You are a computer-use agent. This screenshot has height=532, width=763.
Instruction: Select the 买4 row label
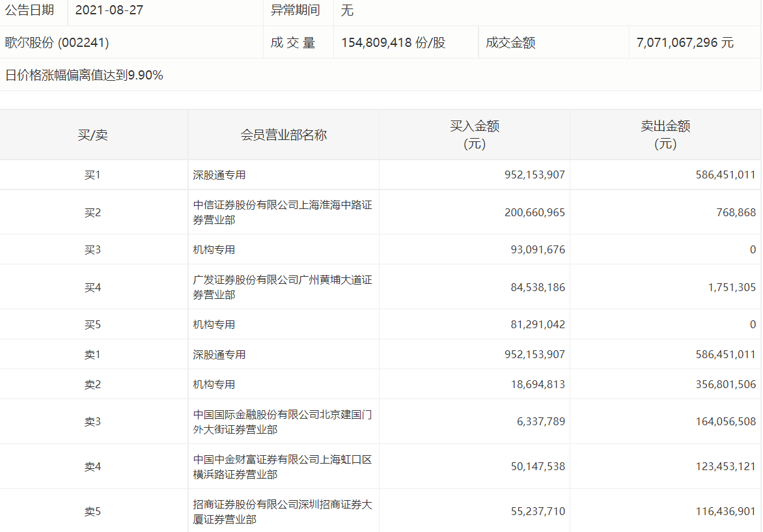pyautogui.click(x=92, y=287)
